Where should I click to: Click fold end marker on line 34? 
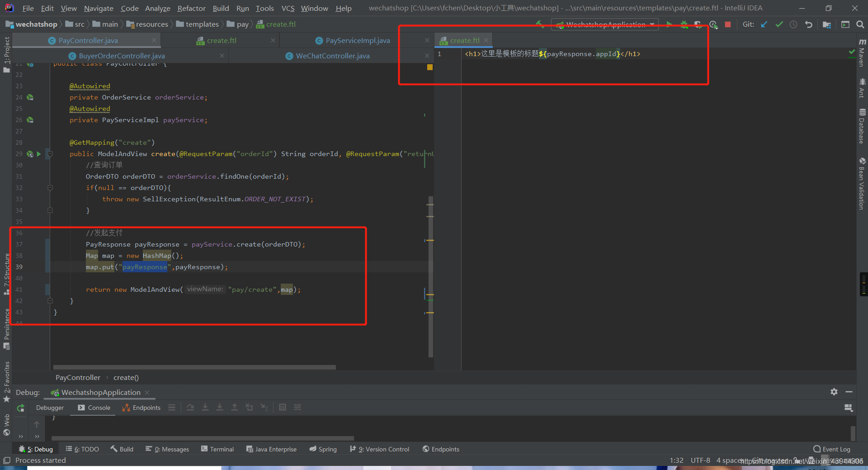50,210
